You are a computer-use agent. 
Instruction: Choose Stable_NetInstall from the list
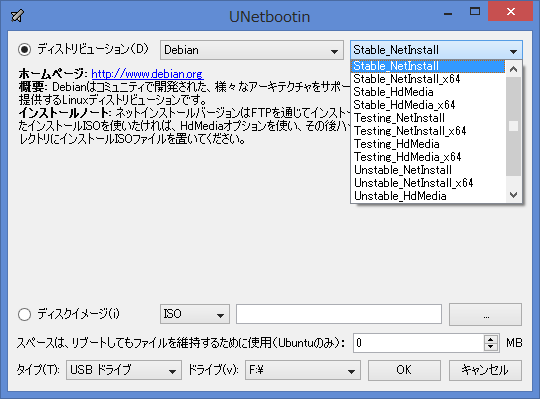tap(428, 66)
